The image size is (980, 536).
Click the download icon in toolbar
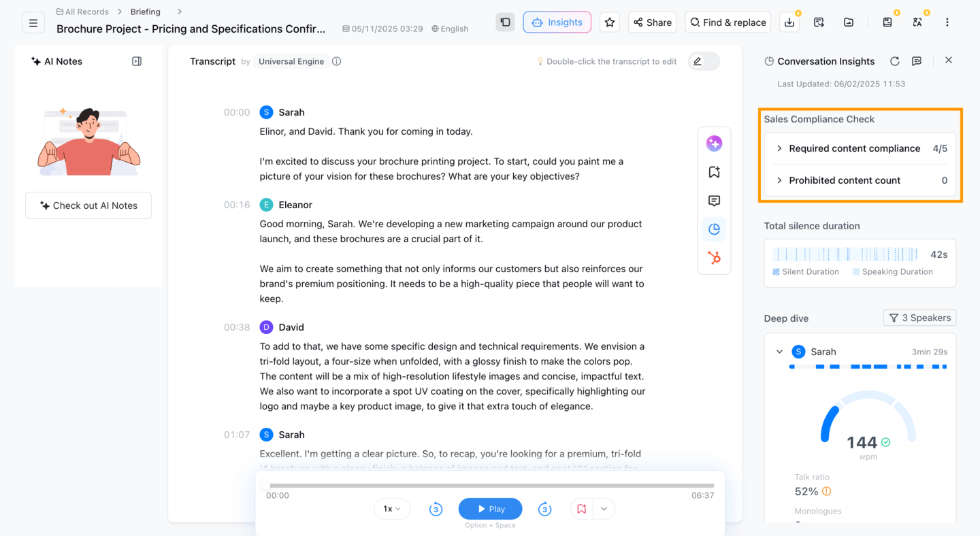(789, 22)
